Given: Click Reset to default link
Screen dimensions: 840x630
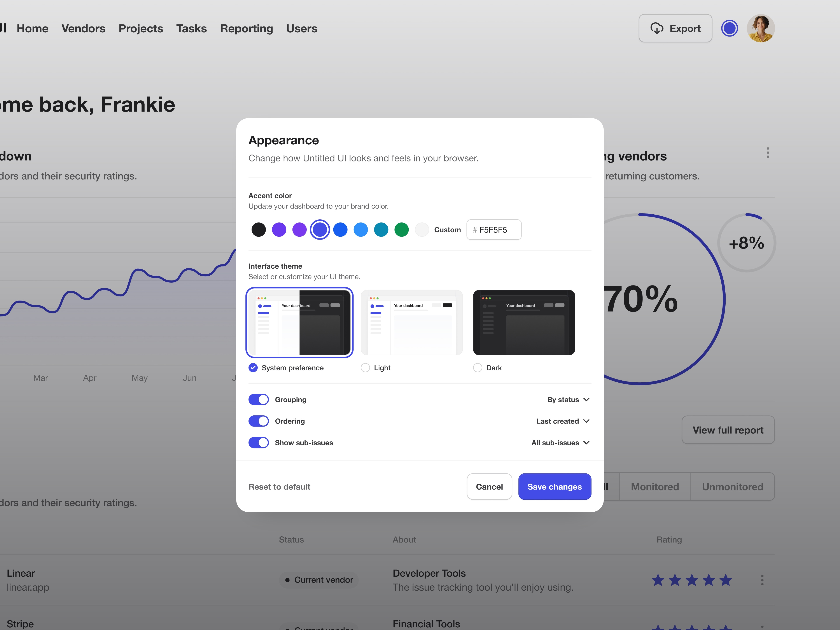Looking at the screenshot, I should [279, 487].
